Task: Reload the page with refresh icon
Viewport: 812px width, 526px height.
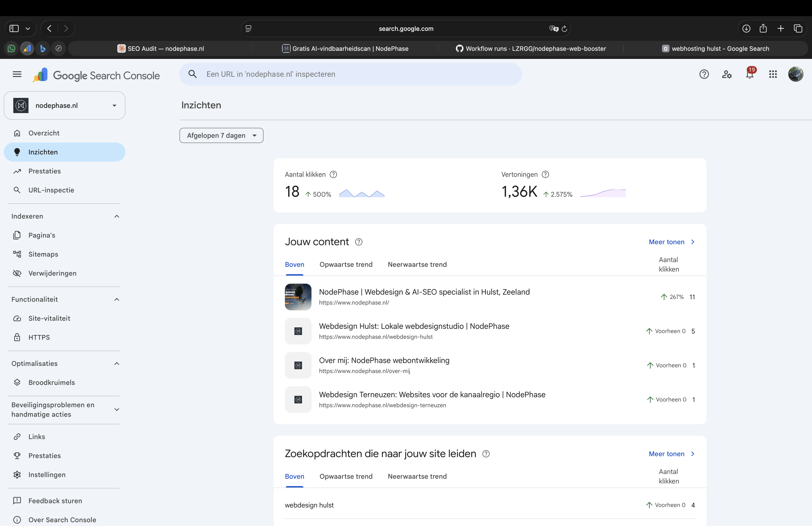Action: 564,29
